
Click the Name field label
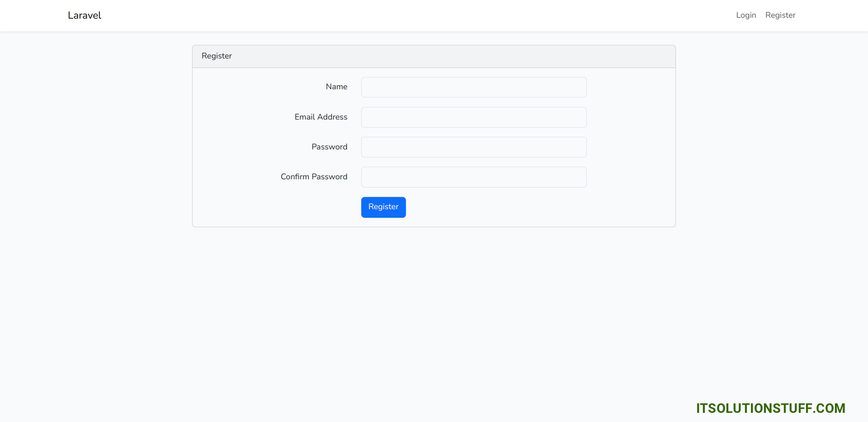coord(336,86)
